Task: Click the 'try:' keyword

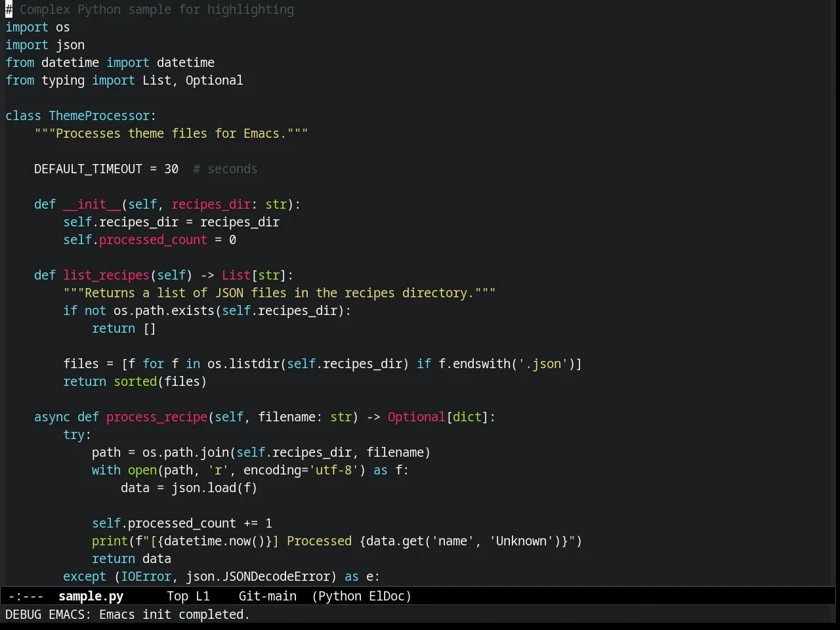Action: tap(77, 434)
